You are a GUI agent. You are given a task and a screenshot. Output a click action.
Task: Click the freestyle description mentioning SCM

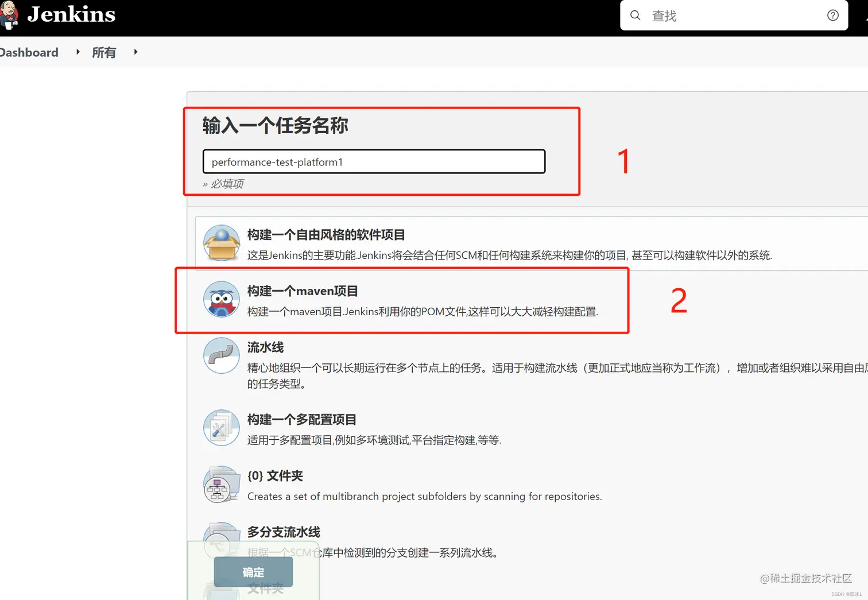(x=510, y=256)
